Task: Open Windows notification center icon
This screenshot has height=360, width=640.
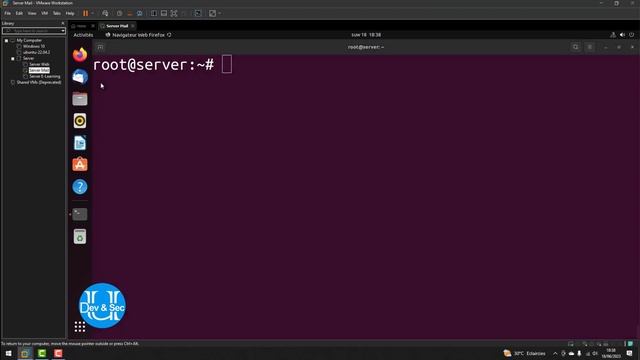Action: click(630, 353)
